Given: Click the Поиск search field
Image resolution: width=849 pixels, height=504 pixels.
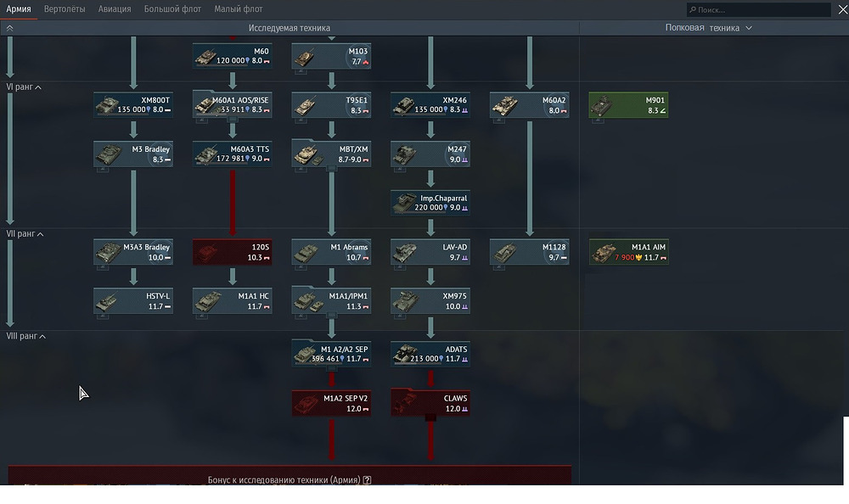Looking at the screenshot, I should pyautogui.click(x=758, y=9).
